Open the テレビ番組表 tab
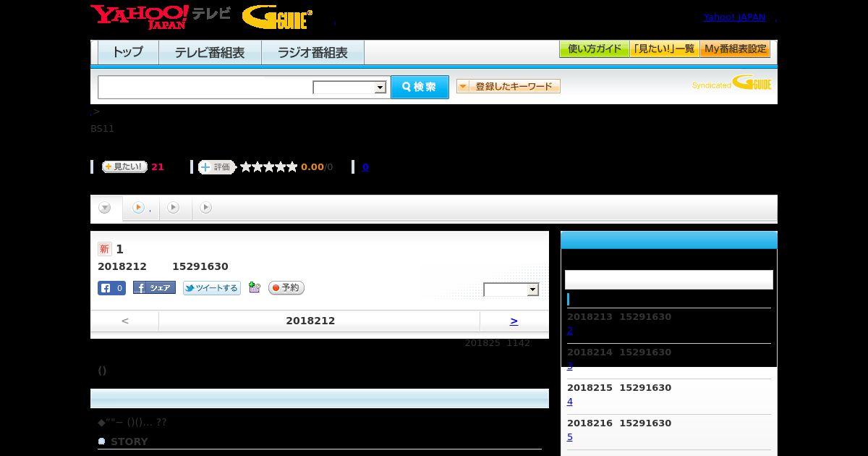The width and height of the screenshot is (868, 456). click(x=210, y=52)
